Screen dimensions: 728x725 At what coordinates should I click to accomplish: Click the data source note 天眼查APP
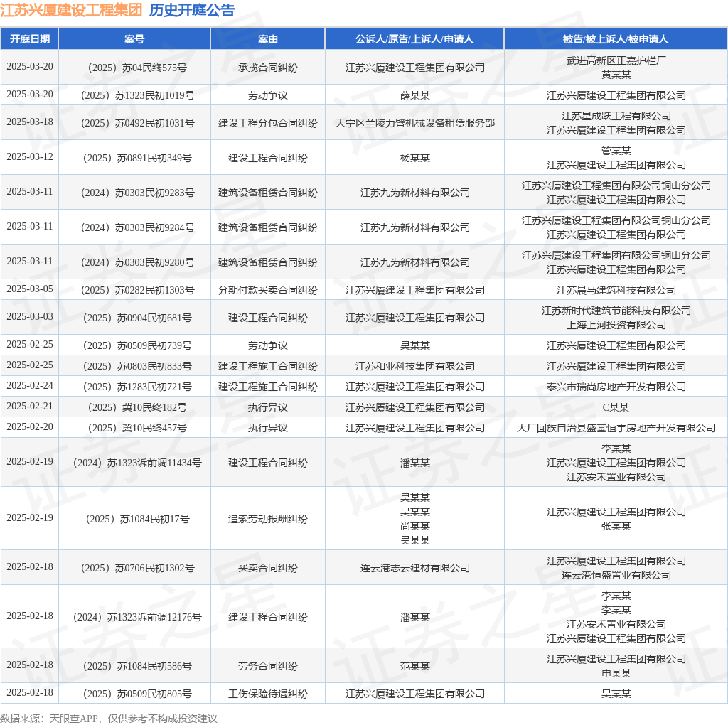73,719
